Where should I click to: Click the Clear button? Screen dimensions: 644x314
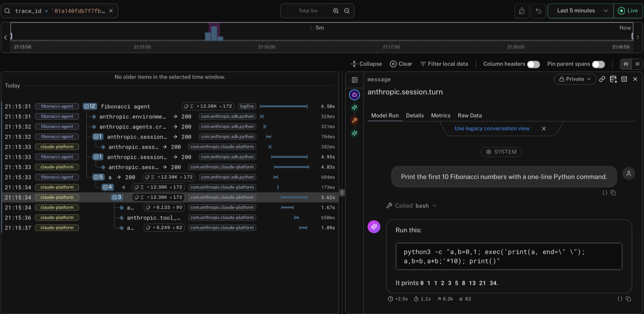tap(401, 64)
